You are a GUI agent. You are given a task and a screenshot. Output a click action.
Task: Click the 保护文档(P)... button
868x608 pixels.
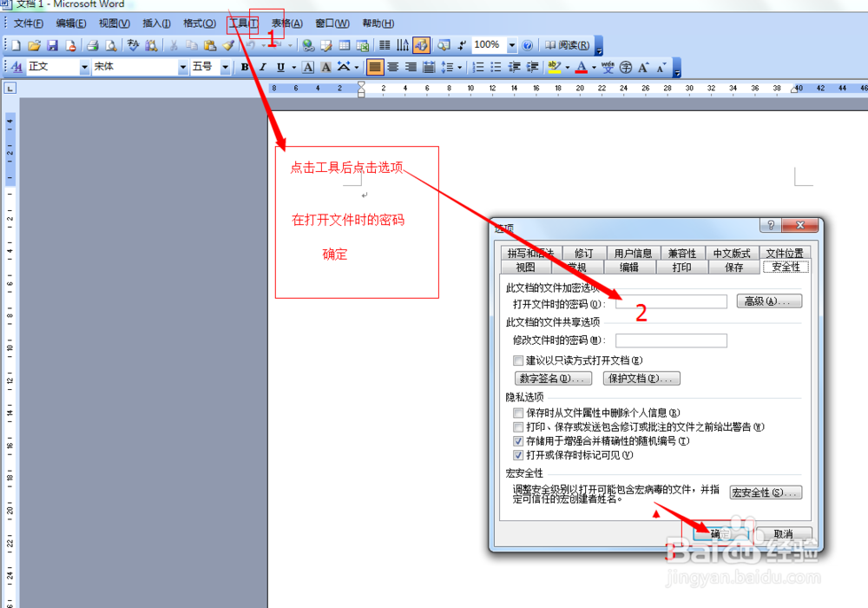pyautogui.click(x=641, y=378)
